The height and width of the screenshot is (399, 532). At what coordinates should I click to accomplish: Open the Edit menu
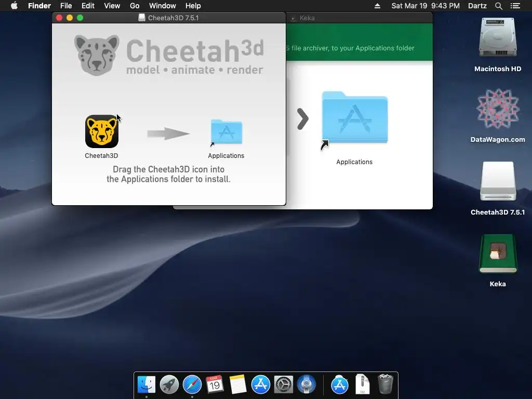click(88, 6)
